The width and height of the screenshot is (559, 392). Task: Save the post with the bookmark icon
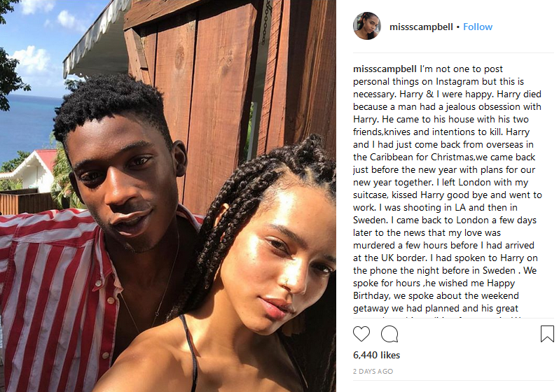pyautogui.click(x=547, y=334)
